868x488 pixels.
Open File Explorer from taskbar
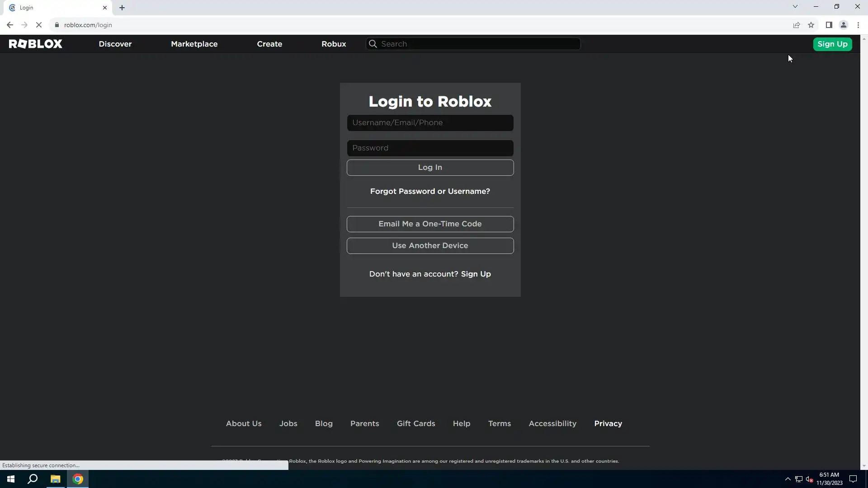(x=55, y=479)
